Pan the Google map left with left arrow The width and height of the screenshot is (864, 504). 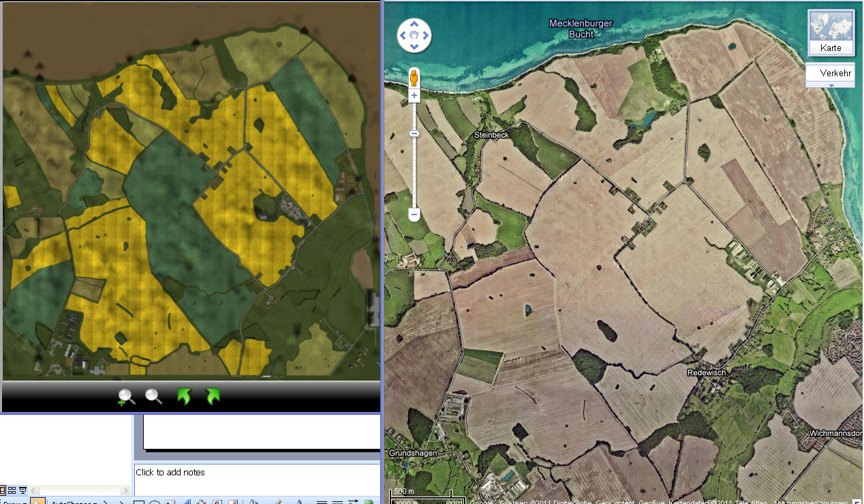[x=403, y=35]
